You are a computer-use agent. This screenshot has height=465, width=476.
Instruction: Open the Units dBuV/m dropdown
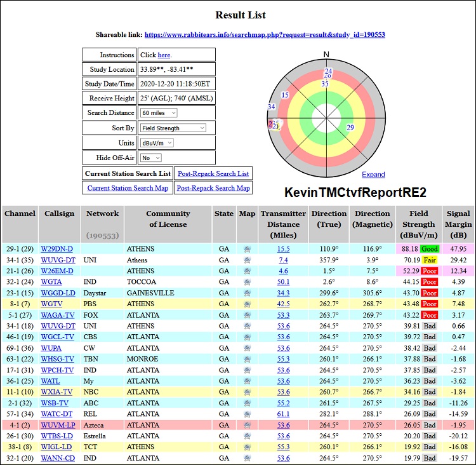[x=156, y=143]
